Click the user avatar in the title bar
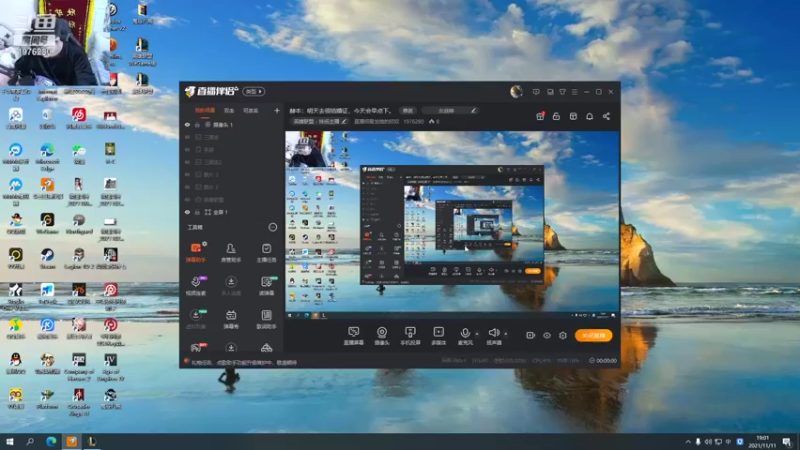This screenshot has height=450, width=800. pyautogui.click(x=516, y=91)
